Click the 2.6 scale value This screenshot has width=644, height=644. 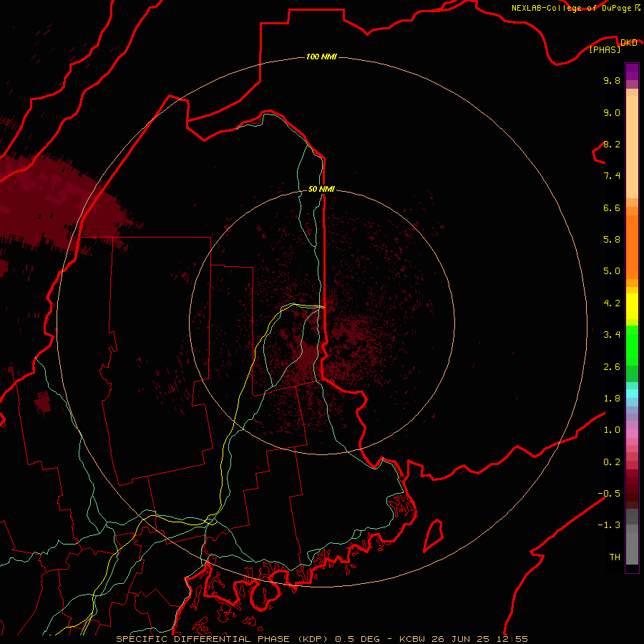click(612, 367)
